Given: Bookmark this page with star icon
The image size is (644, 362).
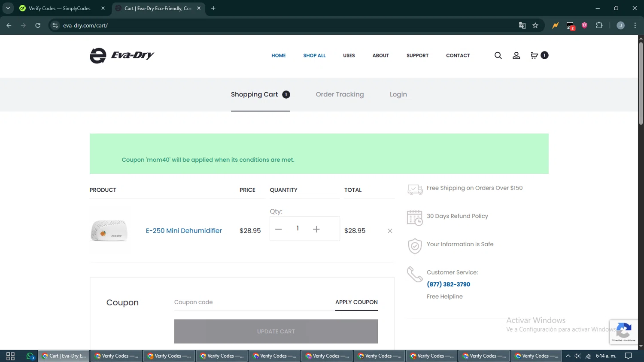Looking at the screenshot, I should 535,25.
